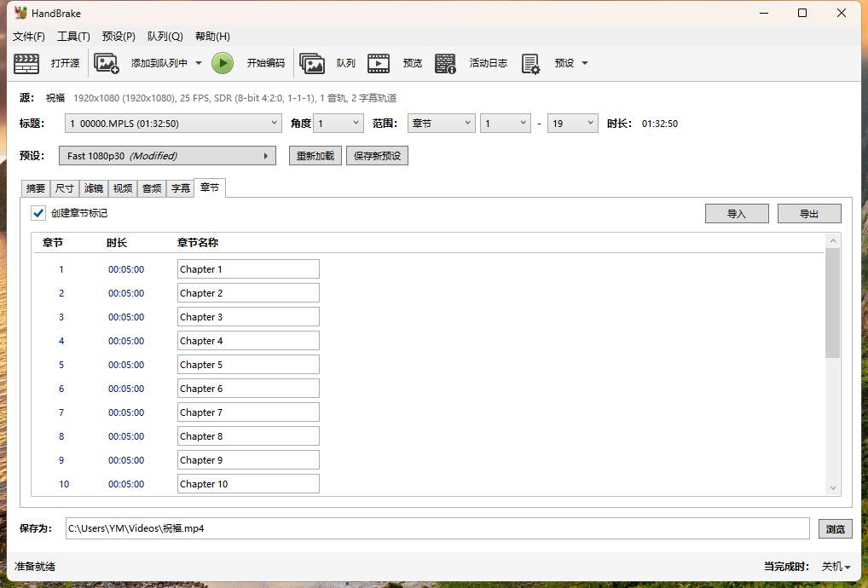The height and width of the screenshot is (588, 868).
Task: Click the green Start Encode play icon
Action: 223,63
